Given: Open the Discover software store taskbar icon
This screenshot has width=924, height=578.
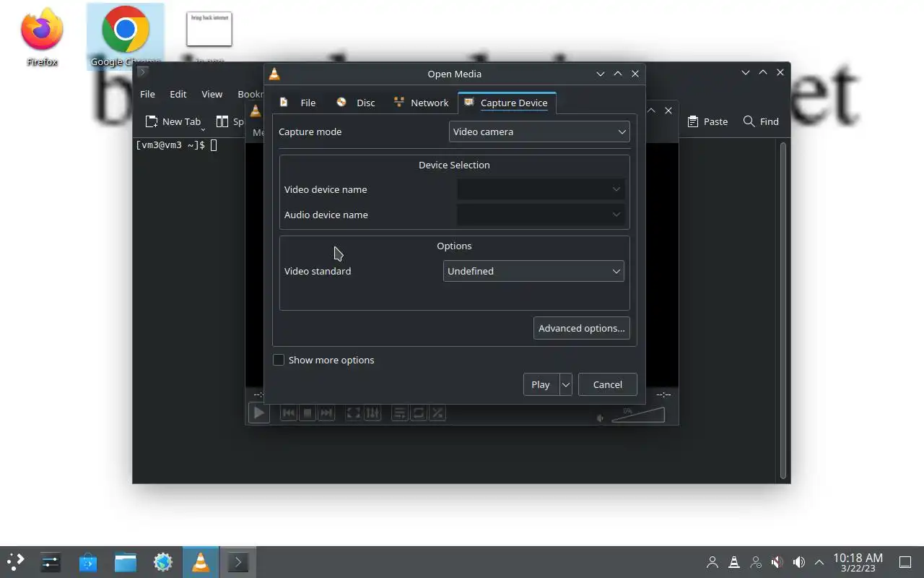Looking at the screenshot, I should pyautogui.click(x=88, y=562).
